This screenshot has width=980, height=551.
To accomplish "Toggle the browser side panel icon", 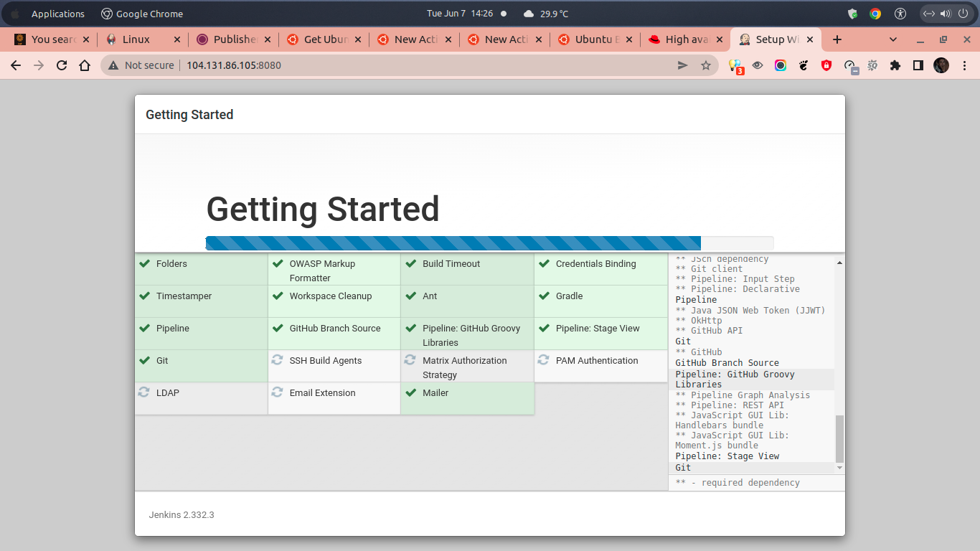I will click(918, 65).
